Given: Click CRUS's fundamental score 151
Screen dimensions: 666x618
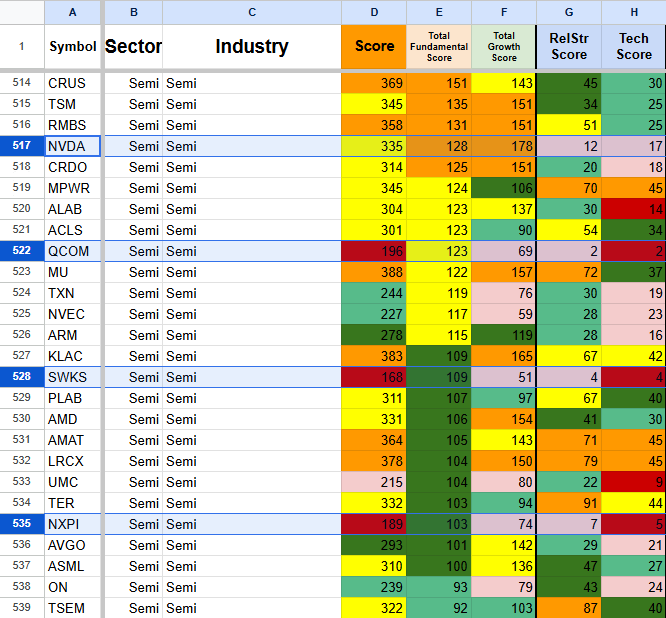Looking at the screenshot, I should pos(439,83).
